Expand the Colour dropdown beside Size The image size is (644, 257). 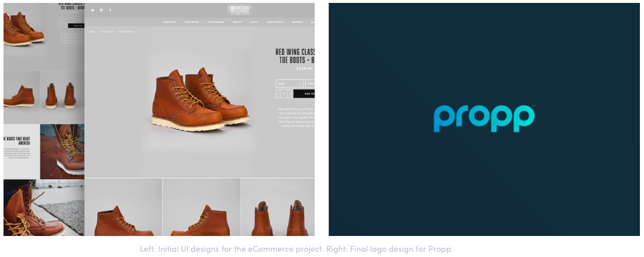[310, 84]
